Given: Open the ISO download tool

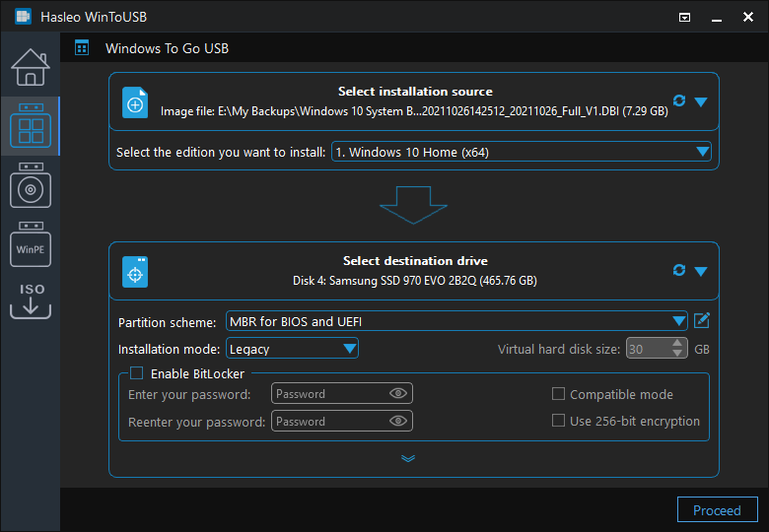Looking at the screenshot, I should tap(31, 300).
